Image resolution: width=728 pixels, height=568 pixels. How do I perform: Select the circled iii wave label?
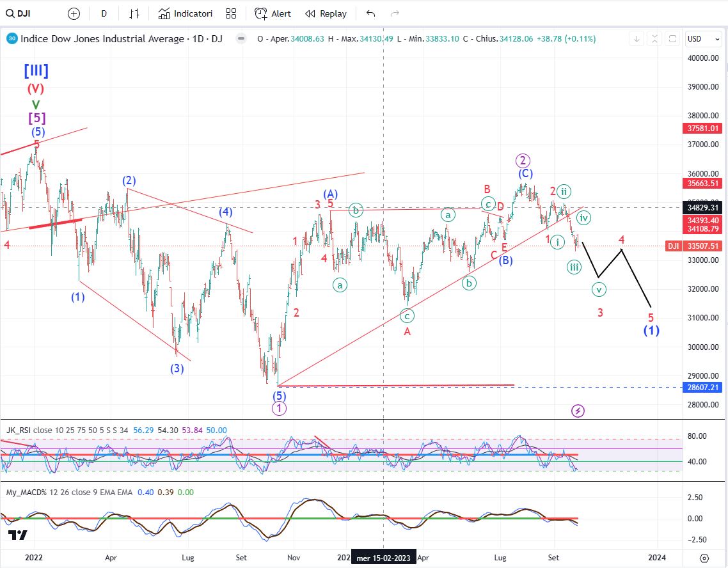coord(574,267)
